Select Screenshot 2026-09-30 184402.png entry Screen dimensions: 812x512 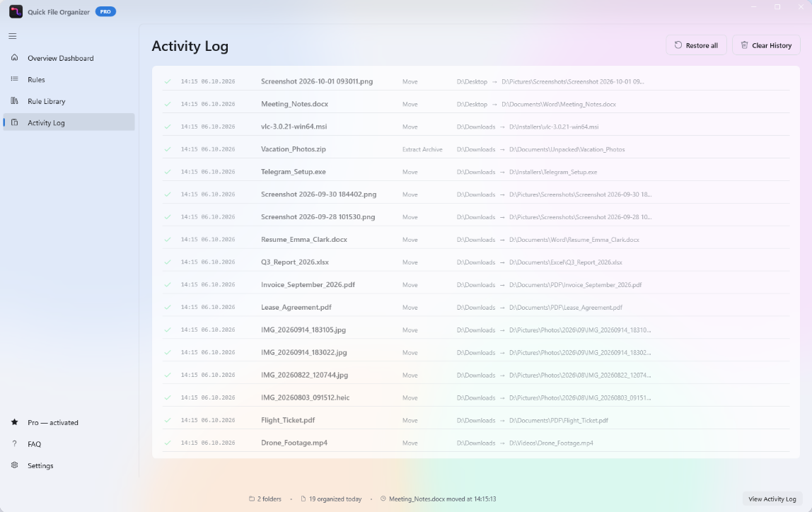point(318,194)
